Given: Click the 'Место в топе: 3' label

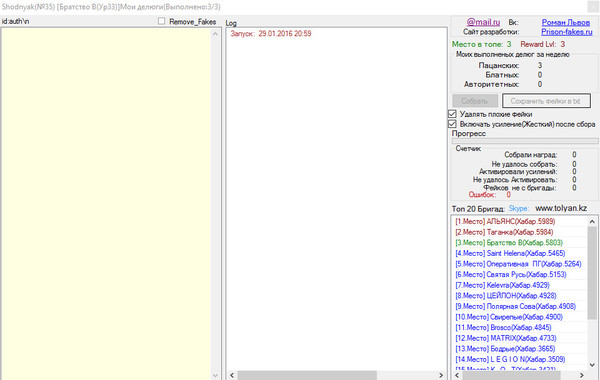Looking at the screenshot, I should click(481, 44).
